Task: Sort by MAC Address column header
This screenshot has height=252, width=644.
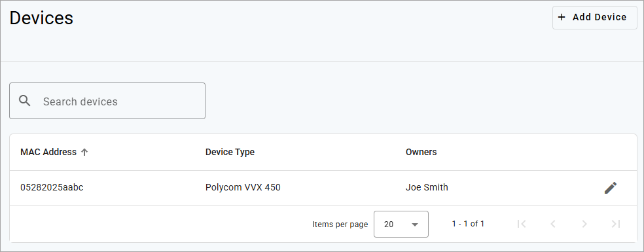Action: pos(48,152)
